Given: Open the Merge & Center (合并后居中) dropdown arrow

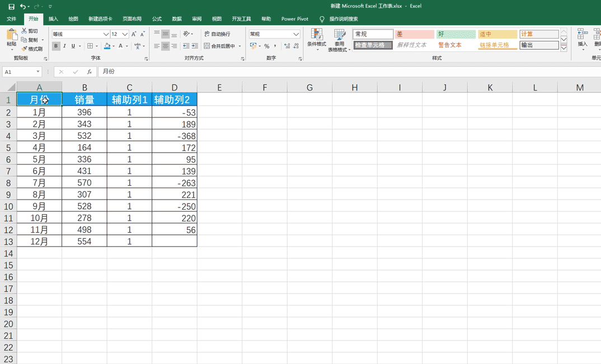Looking at the screenshot, I should [240, 46].
